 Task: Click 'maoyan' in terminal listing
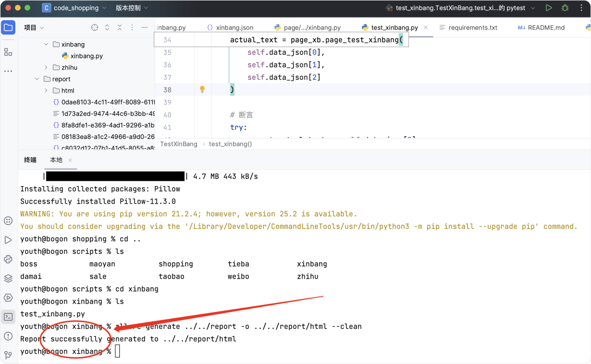point(102,264)
